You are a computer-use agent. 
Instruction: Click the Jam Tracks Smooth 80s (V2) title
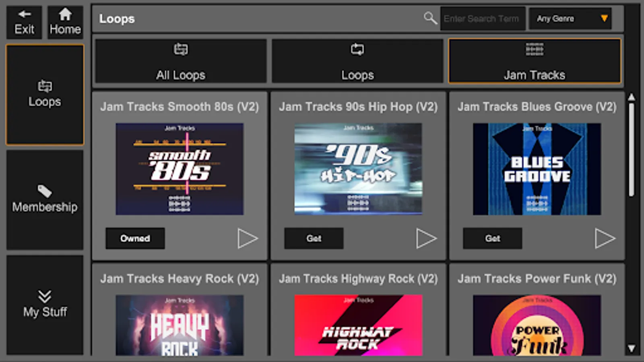180,107
